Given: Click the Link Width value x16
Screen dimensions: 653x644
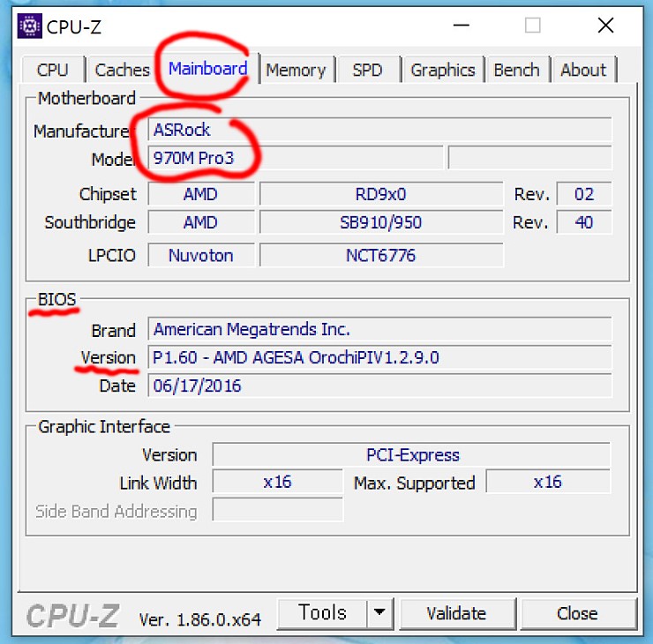Looking at the screenshot, I should 277,482.
